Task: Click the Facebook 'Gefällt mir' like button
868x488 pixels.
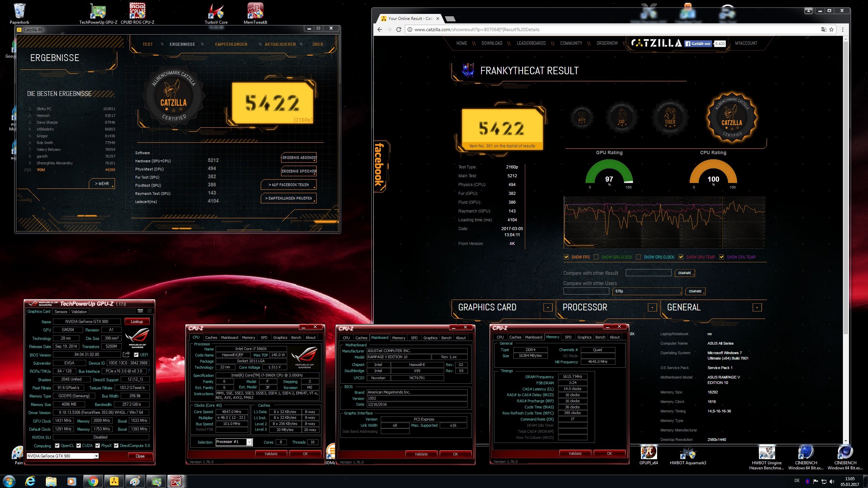Action: 698,44
